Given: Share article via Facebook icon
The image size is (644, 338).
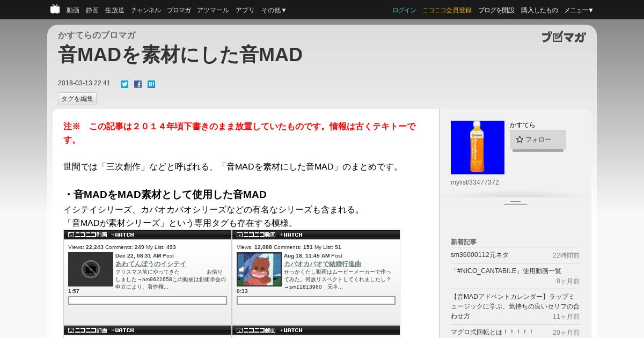Looking at the screenshot, I should click(x=138, y=84).
